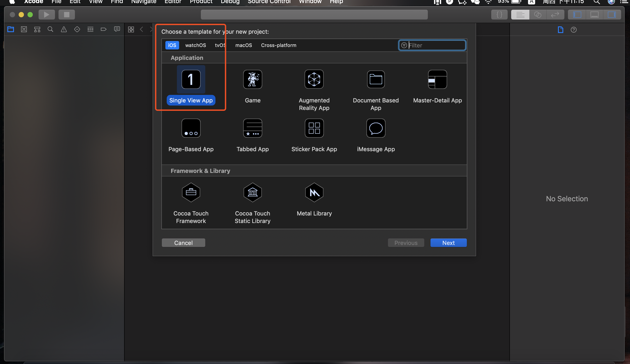Open the code snippets library button
Screen dimensions: 630x364
coord(499,14)
